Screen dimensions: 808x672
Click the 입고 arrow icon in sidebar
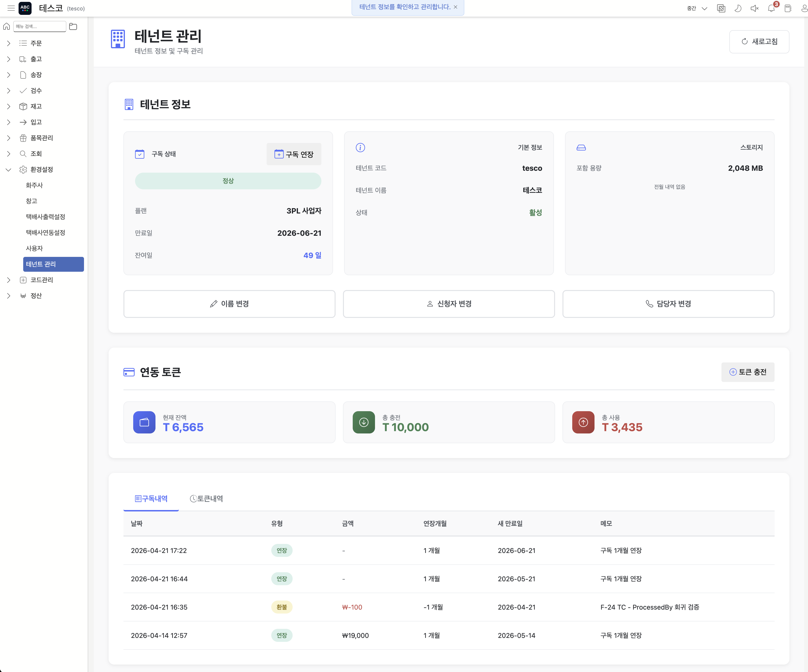[23, 122]
